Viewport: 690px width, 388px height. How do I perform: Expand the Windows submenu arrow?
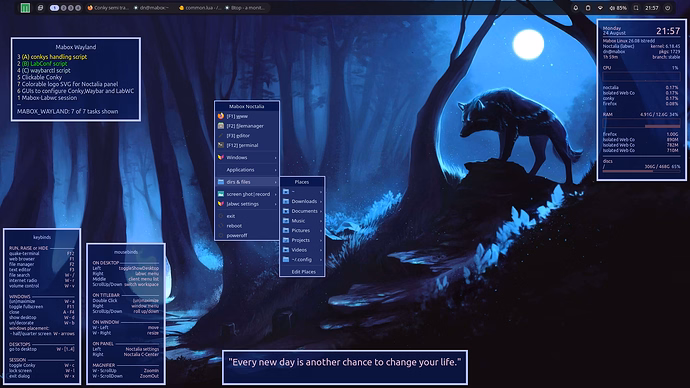click(x=276, y=157)
